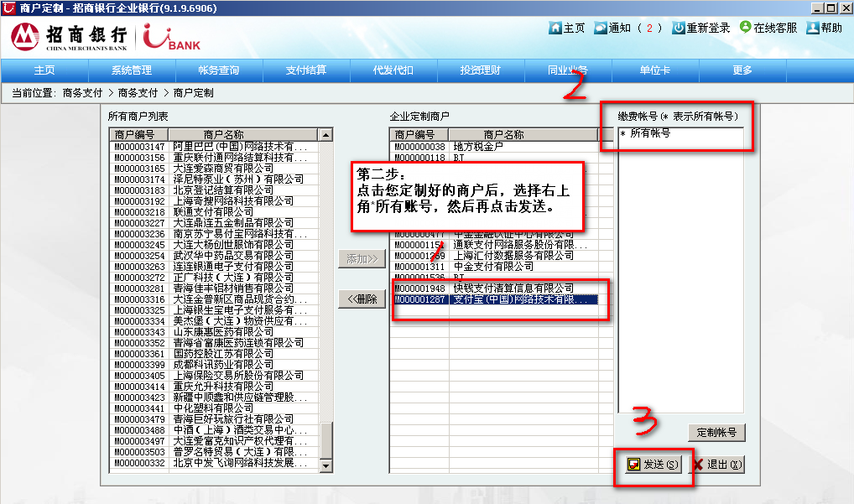The image size is (854, 504).
Task: Open the 投资理财 menu
Action: pyautogui.click(x=481, y=70)
